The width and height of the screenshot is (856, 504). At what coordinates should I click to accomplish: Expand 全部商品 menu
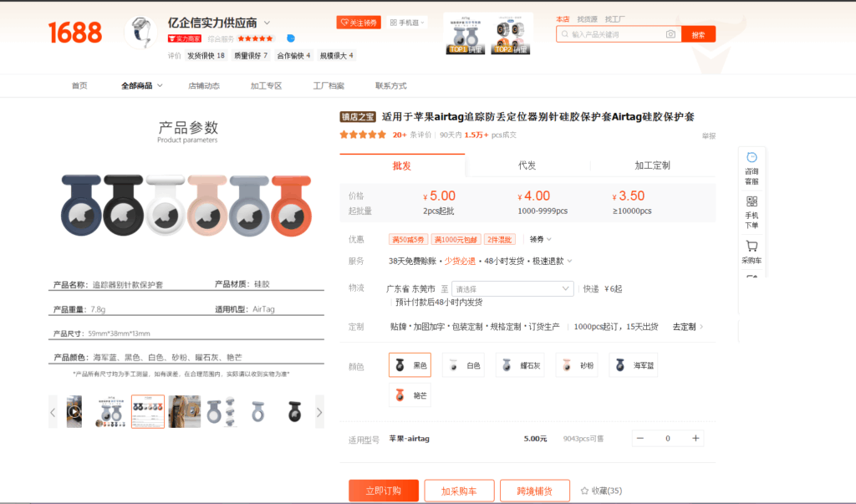click(x=141, y=86)
